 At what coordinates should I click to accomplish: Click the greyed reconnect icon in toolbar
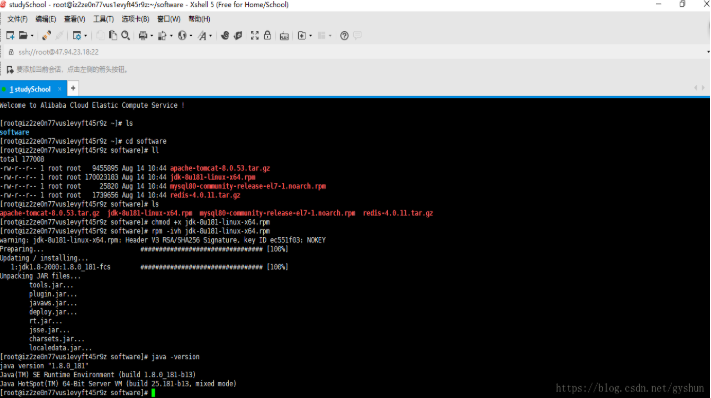[59, 35]
